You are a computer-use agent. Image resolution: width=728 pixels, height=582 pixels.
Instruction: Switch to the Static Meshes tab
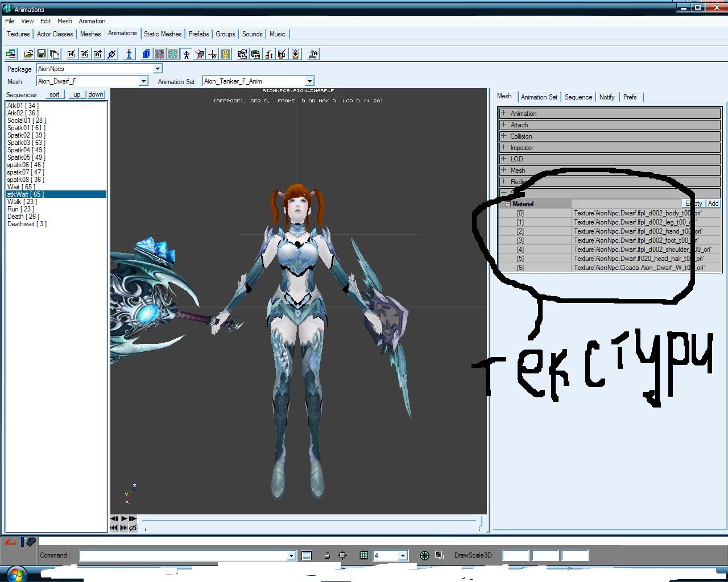coord(163,34)
